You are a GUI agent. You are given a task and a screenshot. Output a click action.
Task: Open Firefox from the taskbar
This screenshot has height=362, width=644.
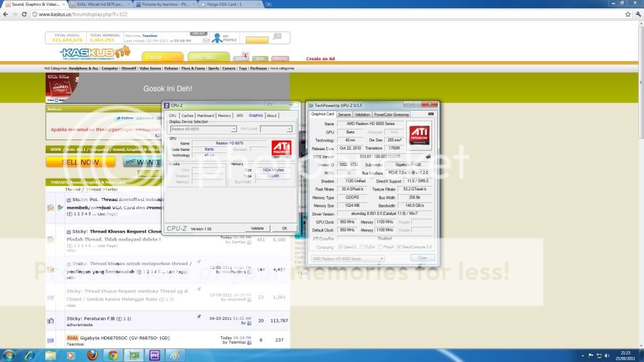click(92, 355)
